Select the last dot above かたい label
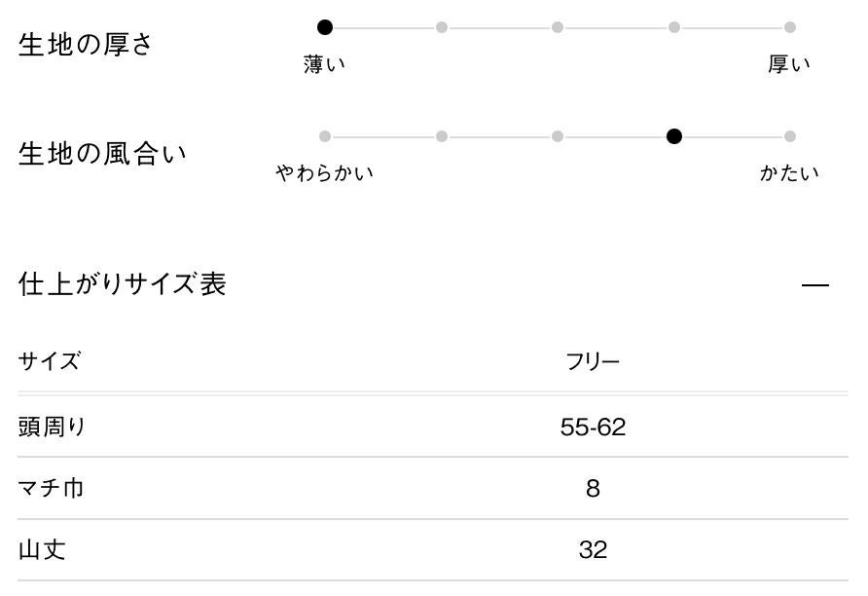The image size is (868, 596). [790, 136]
